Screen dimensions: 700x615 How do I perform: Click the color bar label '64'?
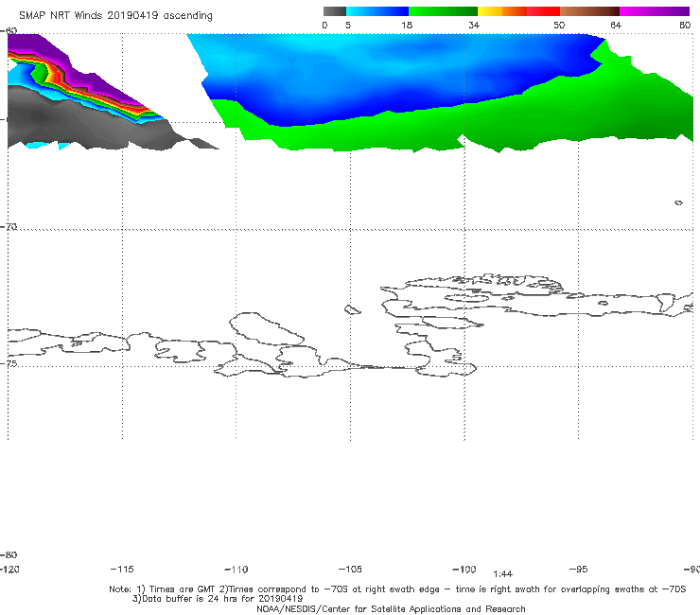tap(616, 25)
